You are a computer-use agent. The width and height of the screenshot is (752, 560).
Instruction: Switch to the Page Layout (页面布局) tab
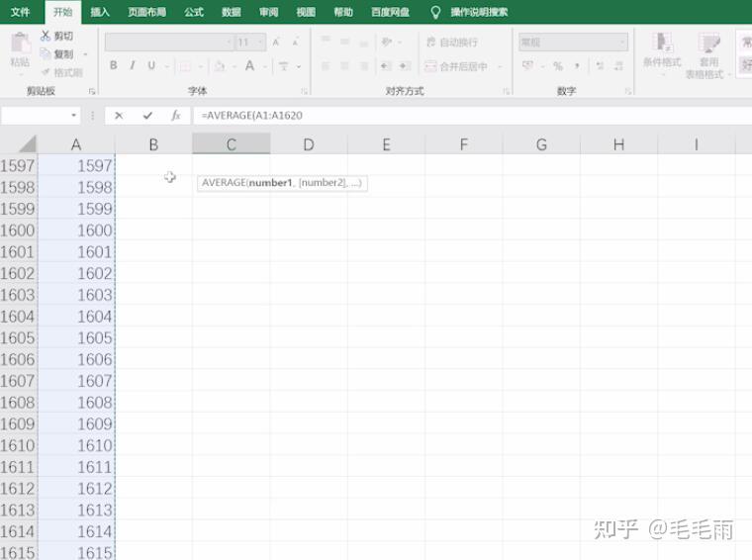click(146, 12)
